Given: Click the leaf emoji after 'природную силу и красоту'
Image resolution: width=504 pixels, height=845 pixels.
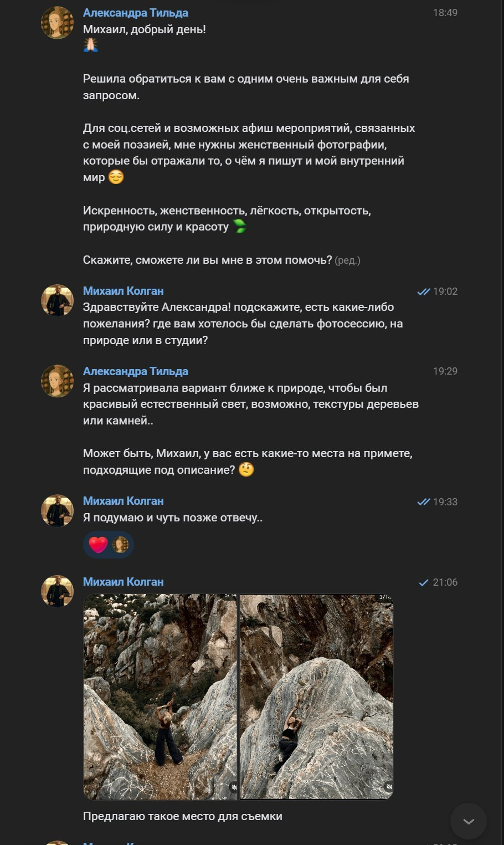Looking at the screenshot, I should tap(241, 227).
